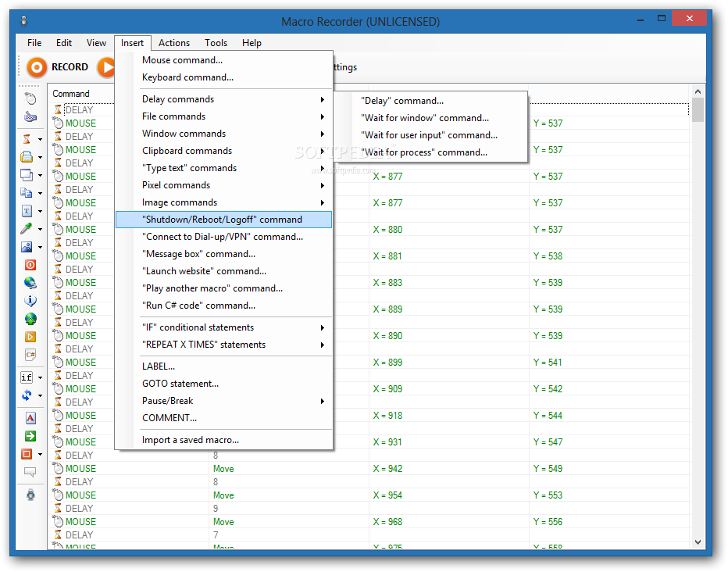Click the window commands sidebar icon
This screenshot has width=728, height=572.
tap(27, 175)
